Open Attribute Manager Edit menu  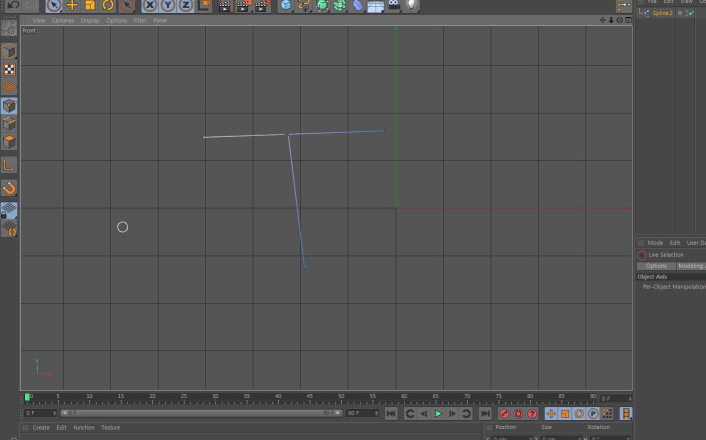point(674,243)
